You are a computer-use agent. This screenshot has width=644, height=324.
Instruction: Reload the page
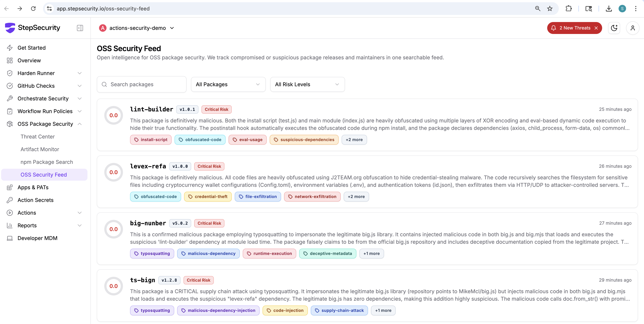[33, 9]
